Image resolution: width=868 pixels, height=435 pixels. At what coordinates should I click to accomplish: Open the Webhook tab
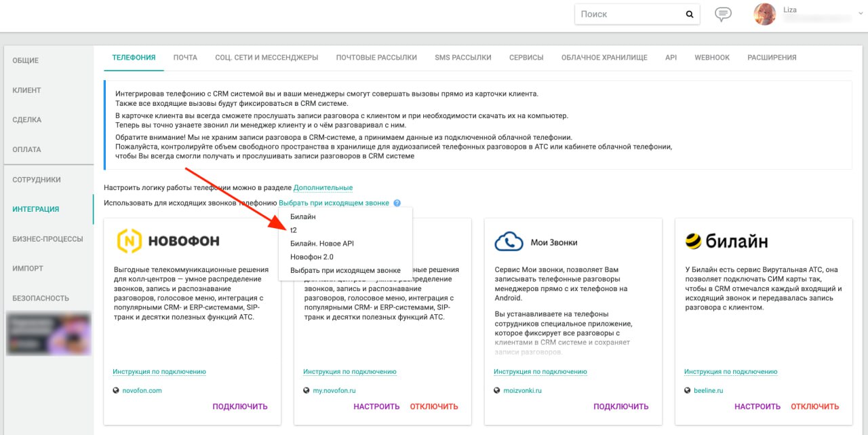[x=712, y=58]
